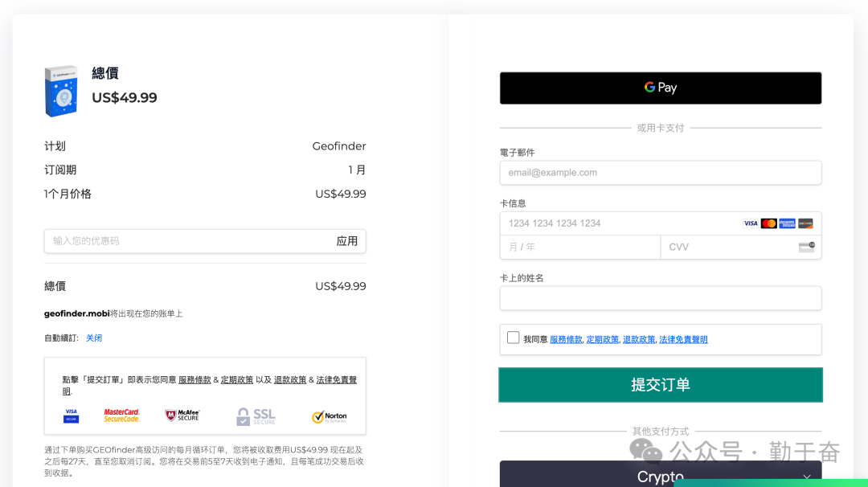Screen dimensions: 868x487
Task: Click the Norton Secured badge
Action: tap(330, 416)
